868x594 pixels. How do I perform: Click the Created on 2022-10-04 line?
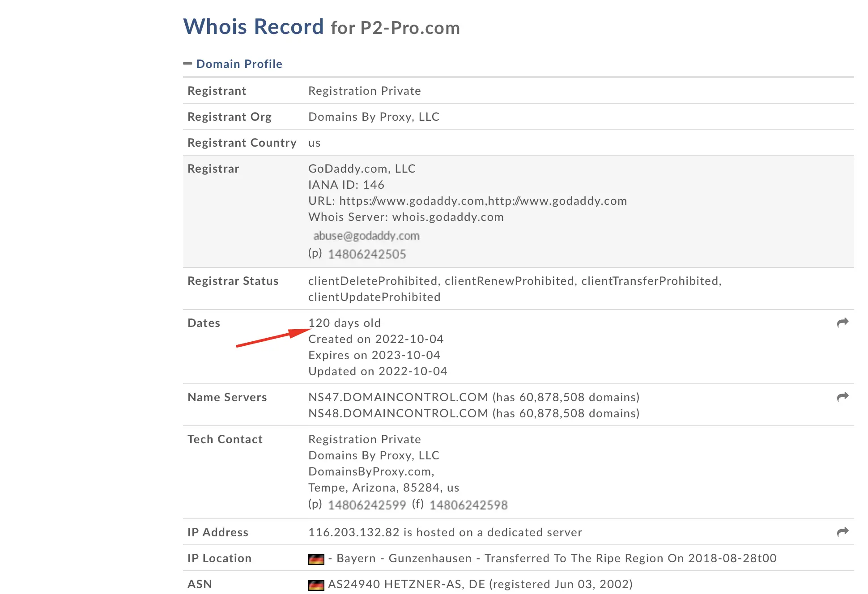coord(376,339)
